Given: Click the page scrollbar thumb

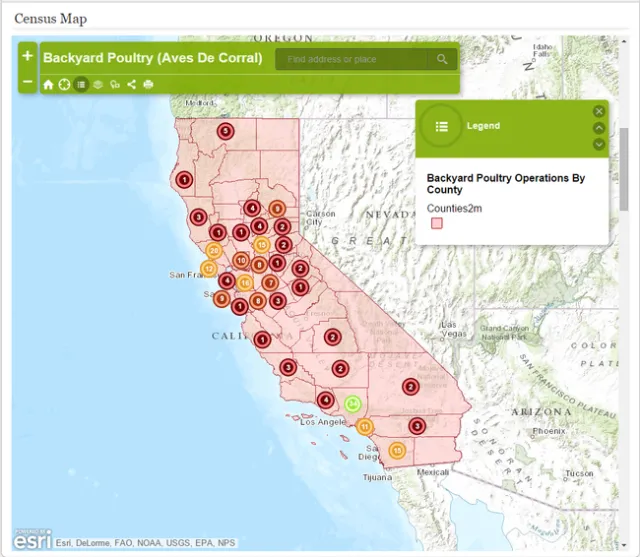Looking at the screenshot, I should tap(624, 169).
